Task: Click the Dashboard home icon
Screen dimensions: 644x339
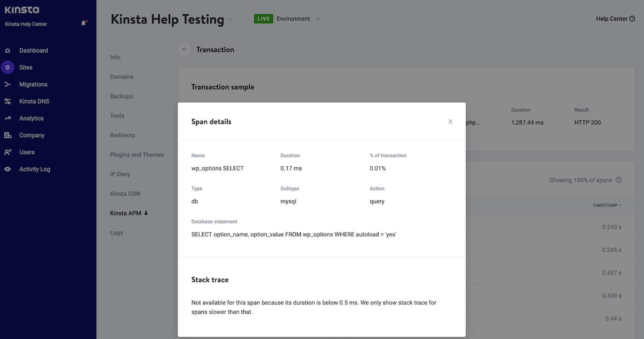Action: click(x=7, y=51)
